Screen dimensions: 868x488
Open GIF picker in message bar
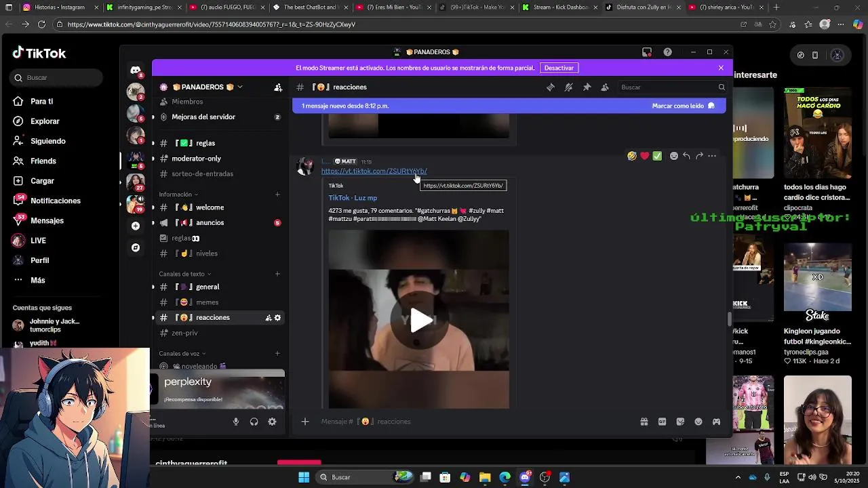[662, 422]
